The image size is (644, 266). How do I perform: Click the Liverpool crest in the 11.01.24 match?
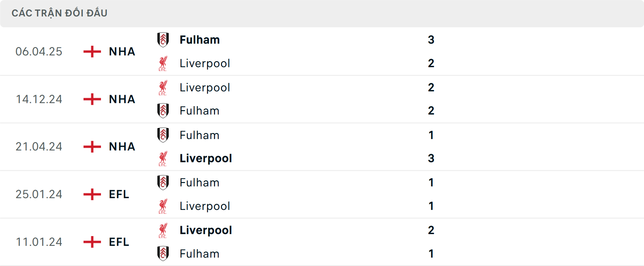click(163, 230)
